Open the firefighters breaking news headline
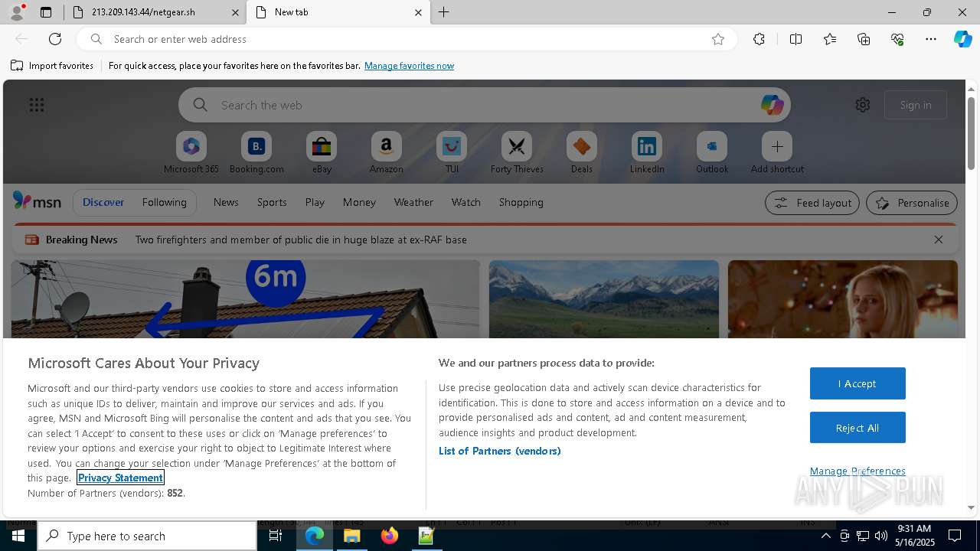This screenshot has width=980, height=551. [x=301, y=240]
